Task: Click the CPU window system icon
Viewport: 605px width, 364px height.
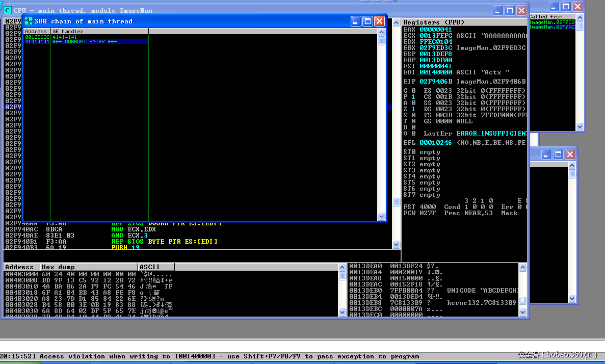Action: click(7, 10)
